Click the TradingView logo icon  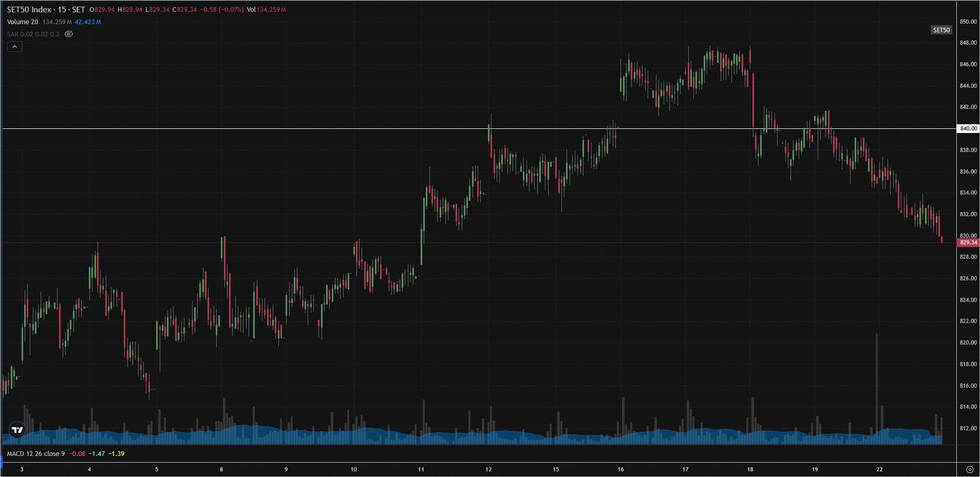[17, 430]
